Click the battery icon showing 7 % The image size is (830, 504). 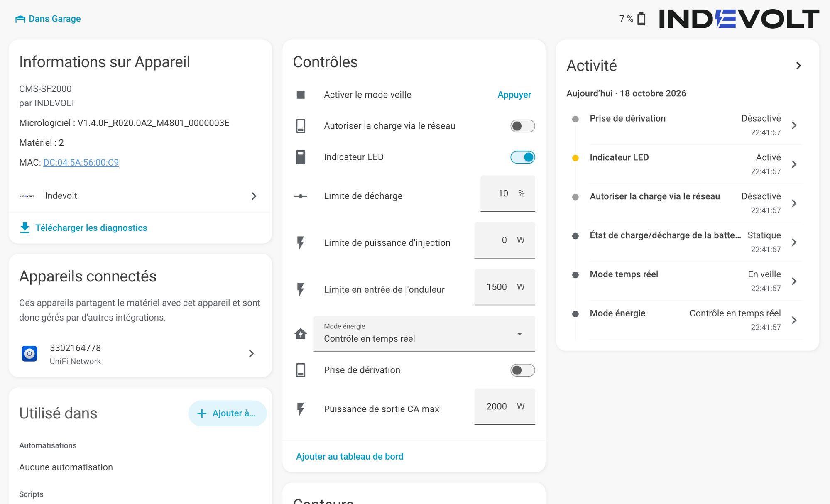(641, 19)
